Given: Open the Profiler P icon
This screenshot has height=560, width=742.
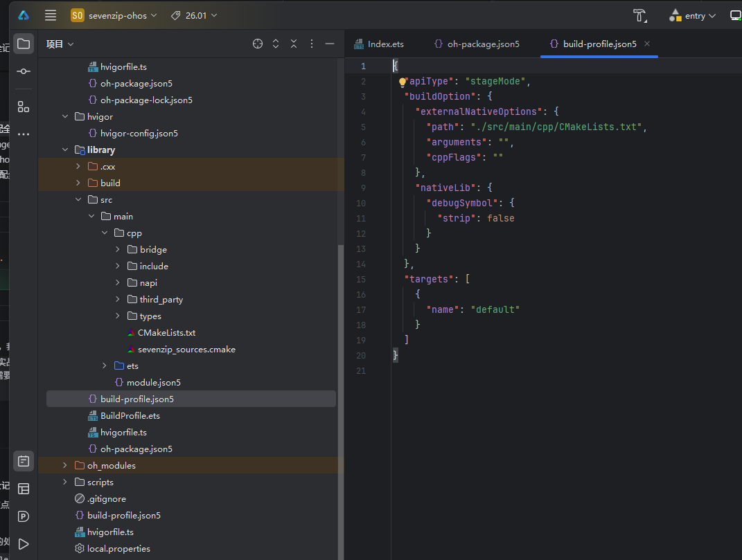Looking at the screenshot, I should [x=24, y=516].
